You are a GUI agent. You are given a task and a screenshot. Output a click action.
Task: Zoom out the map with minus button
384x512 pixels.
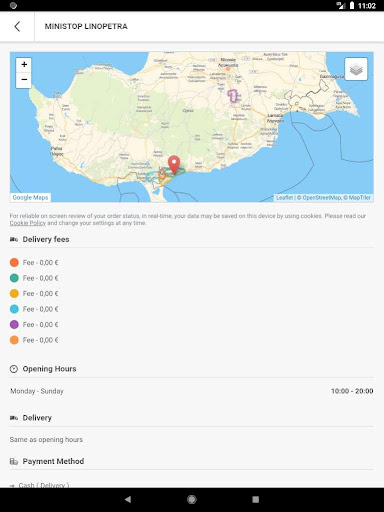pos(24,80)
